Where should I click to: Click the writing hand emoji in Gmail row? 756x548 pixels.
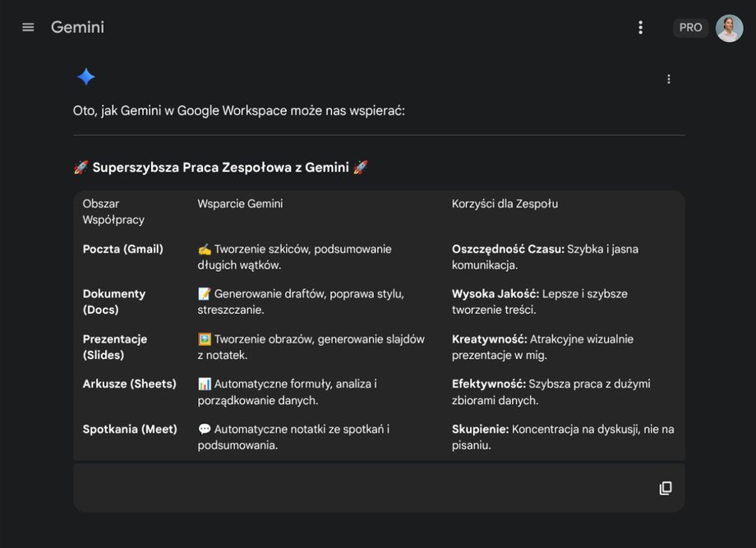pos(205,249)
